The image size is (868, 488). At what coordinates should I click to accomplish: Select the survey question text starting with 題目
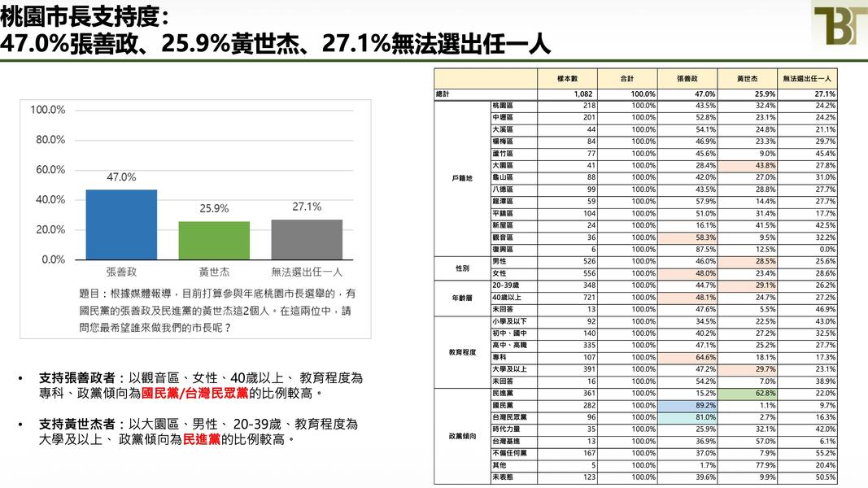(217, 311)
